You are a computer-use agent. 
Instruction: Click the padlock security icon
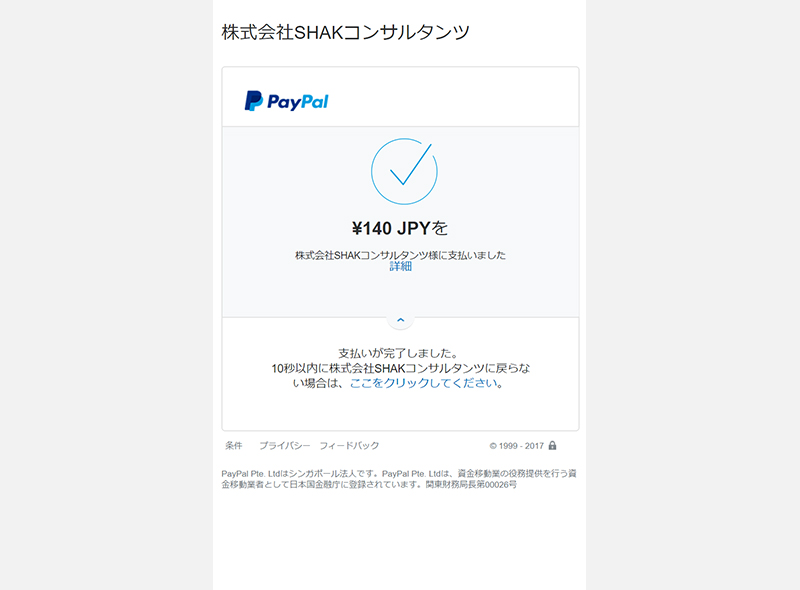pos(552,445)
